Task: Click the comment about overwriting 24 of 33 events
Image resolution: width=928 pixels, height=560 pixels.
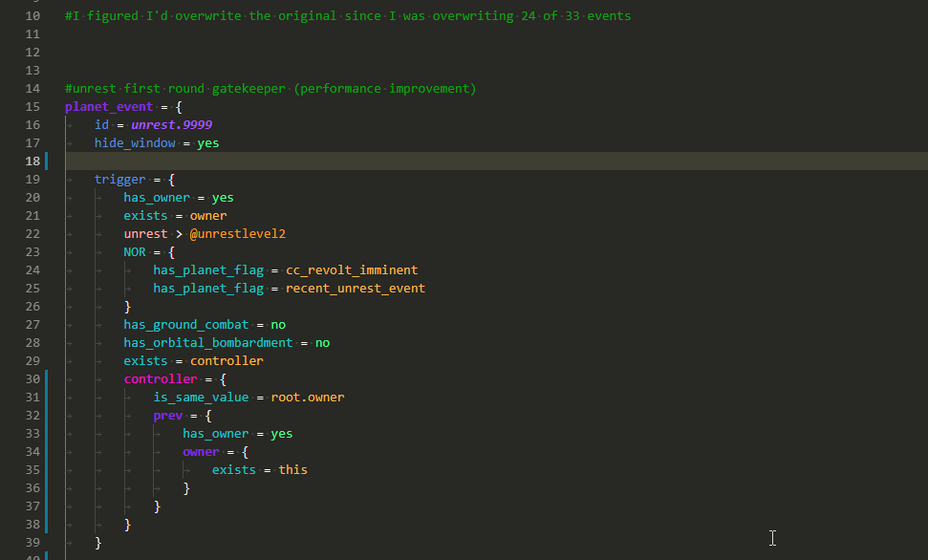Action: pyautogui.click(x=348, y=16)
